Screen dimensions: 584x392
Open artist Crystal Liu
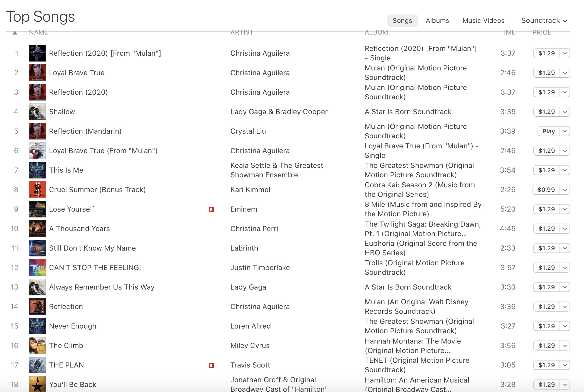[x=248, y=131]
